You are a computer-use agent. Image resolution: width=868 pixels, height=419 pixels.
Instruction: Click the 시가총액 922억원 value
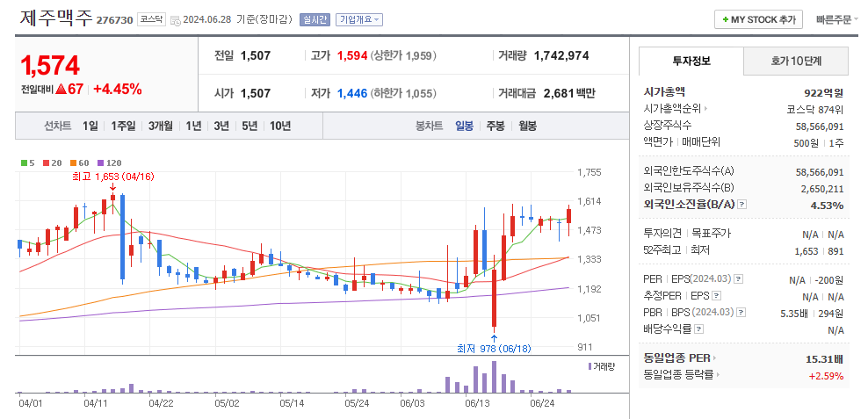[823, 92]
